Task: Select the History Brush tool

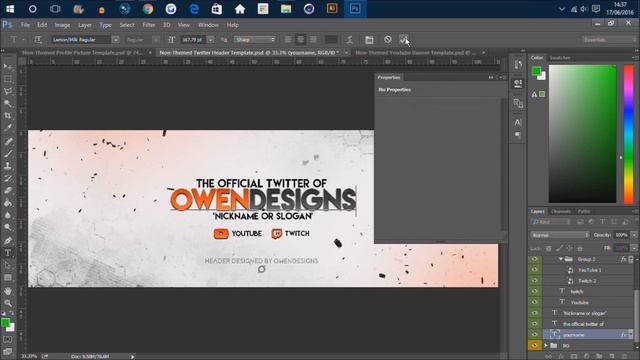Action: tap(8, 178)
